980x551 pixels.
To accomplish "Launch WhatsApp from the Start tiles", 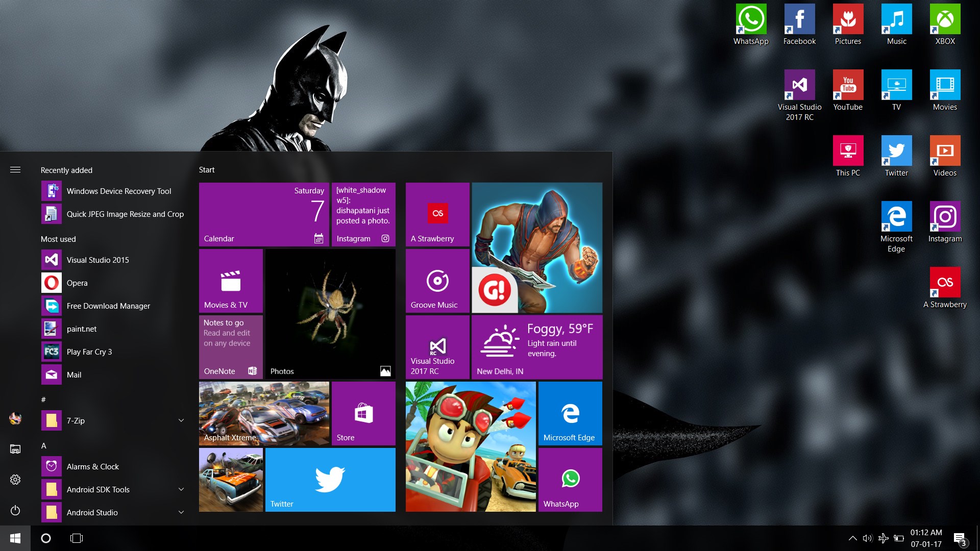I will (x=570, y=480).
